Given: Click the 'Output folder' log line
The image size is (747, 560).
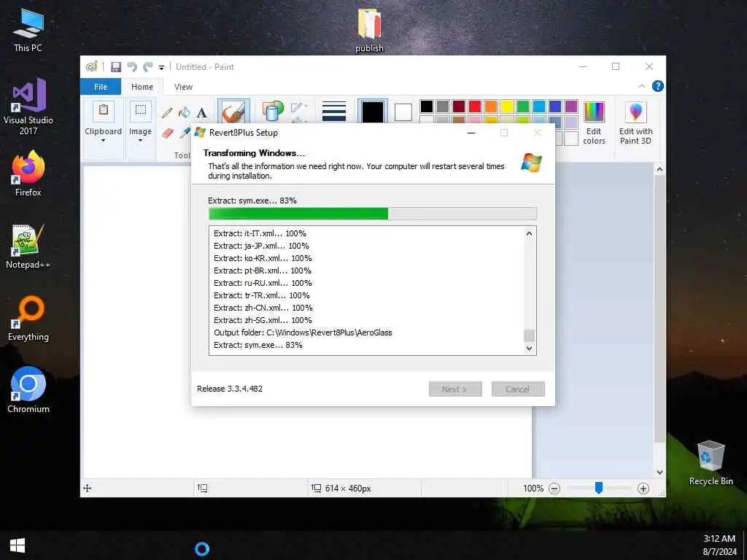Looking at the screenshot, I should click(x=303, y=332).
